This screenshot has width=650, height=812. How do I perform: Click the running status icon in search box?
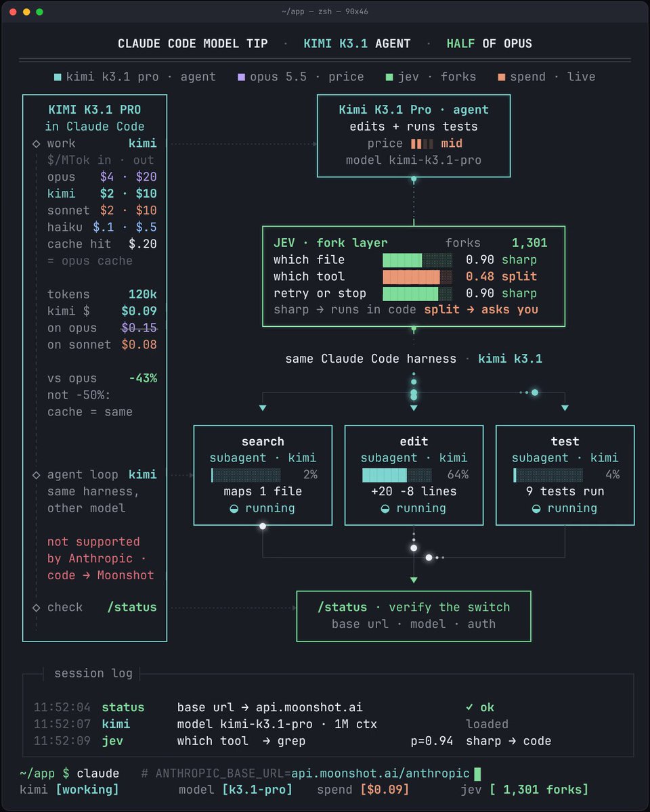tap(234, 508)
